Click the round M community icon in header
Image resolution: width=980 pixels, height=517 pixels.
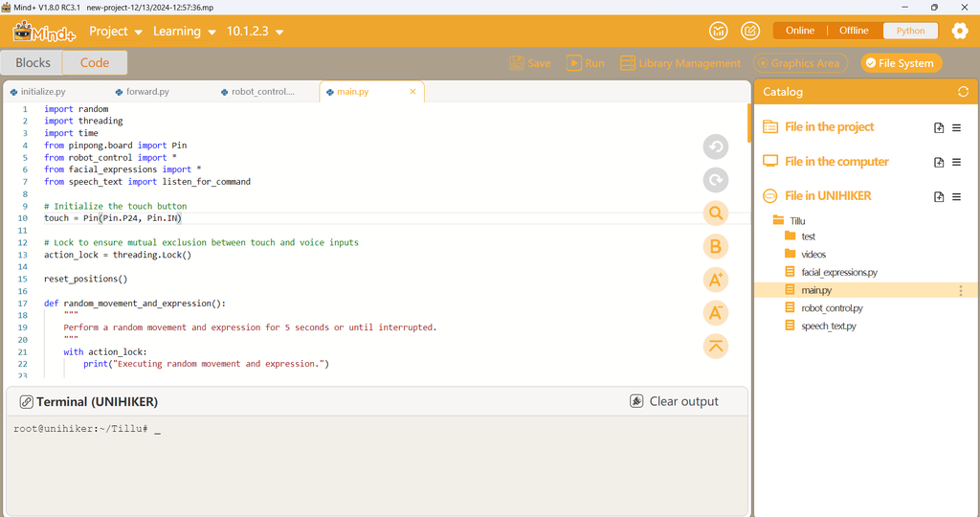(x=718, y=31)
